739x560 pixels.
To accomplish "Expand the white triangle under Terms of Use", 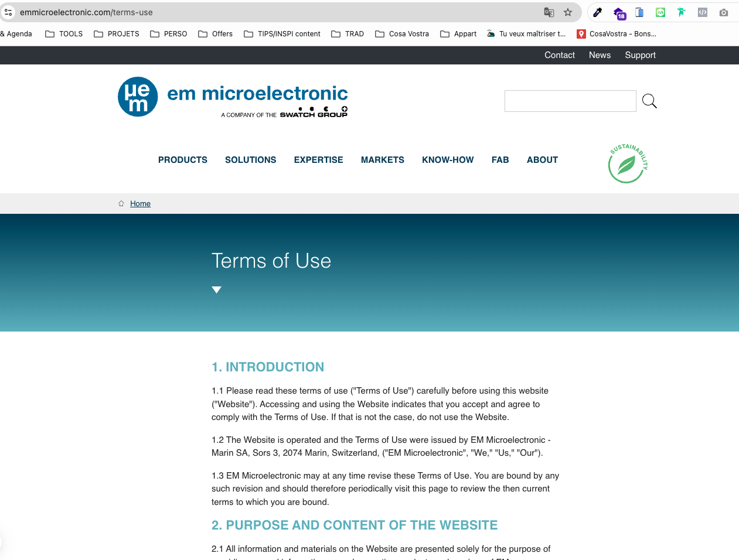I will pos(216,290).
